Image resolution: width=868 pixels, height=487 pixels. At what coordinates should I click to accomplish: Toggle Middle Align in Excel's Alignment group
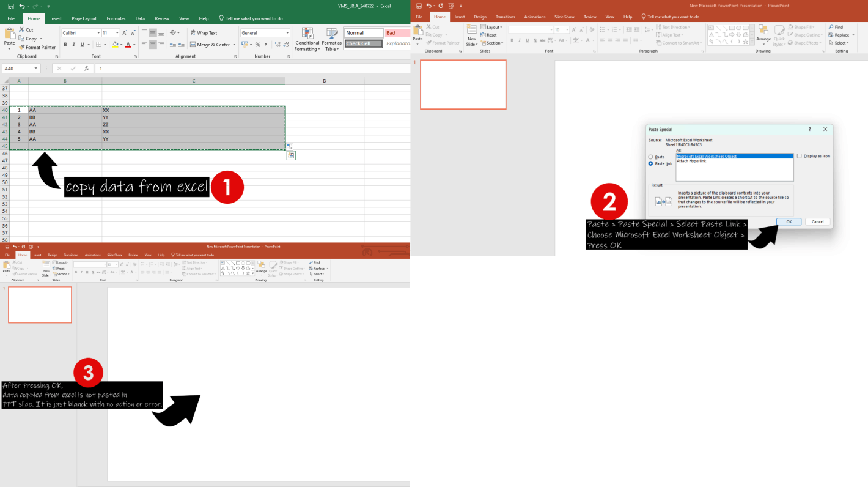coord(153,33)
